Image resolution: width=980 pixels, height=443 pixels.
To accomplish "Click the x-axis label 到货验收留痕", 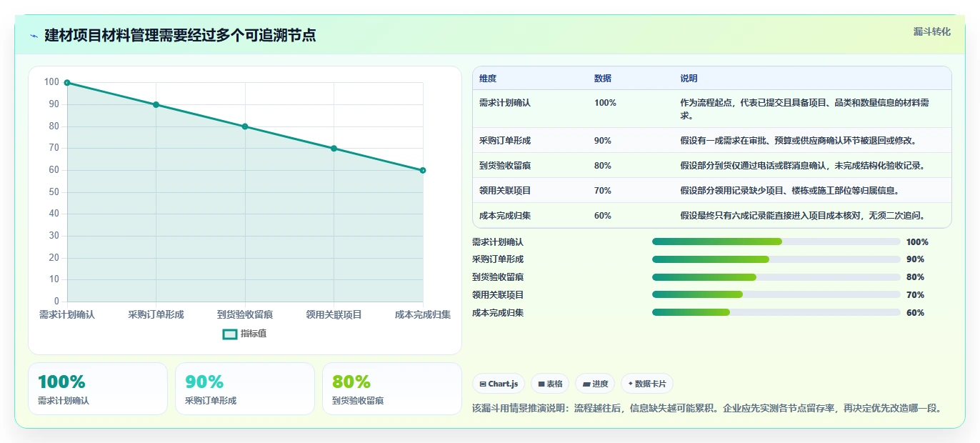I will point(245,314).
